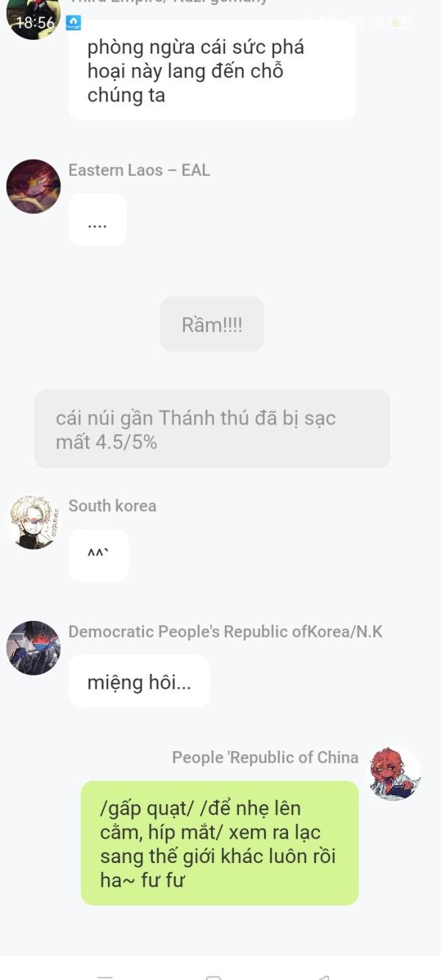Open the South korea profile picture
441x980 pixels.
pyautogui.click(x=33, y=522)
